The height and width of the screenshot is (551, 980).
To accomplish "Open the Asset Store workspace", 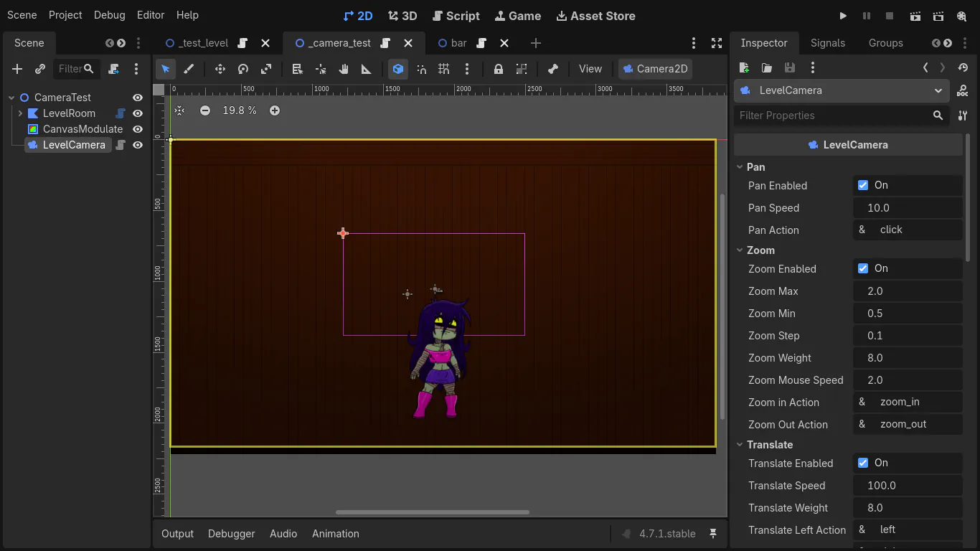I will pyautogui.click(x=595, y=16).
